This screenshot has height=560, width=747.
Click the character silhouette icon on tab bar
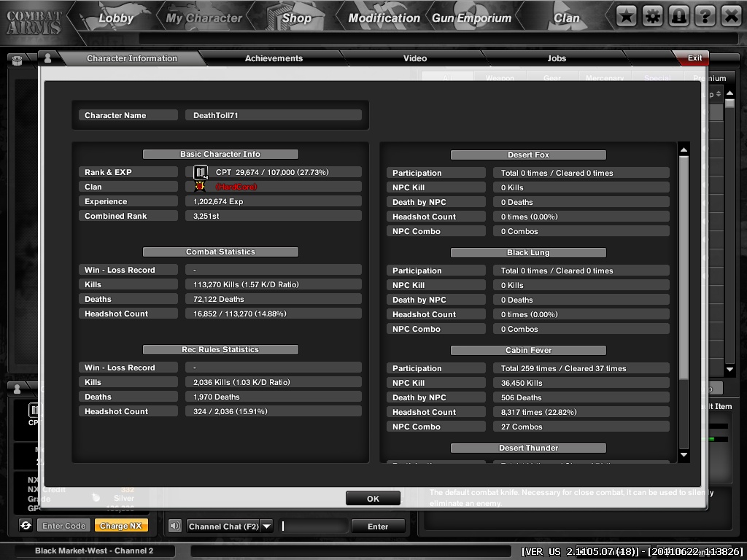[47, 58]
